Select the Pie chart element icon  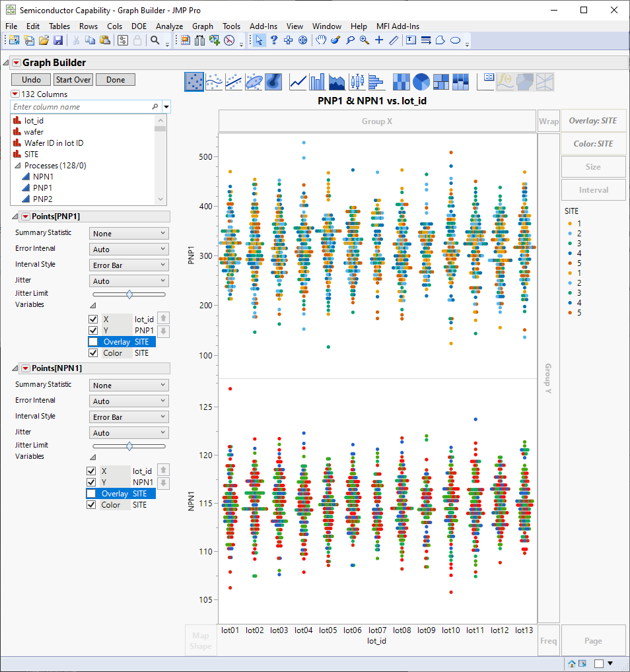pyautogui.click(x=421, y=82)
